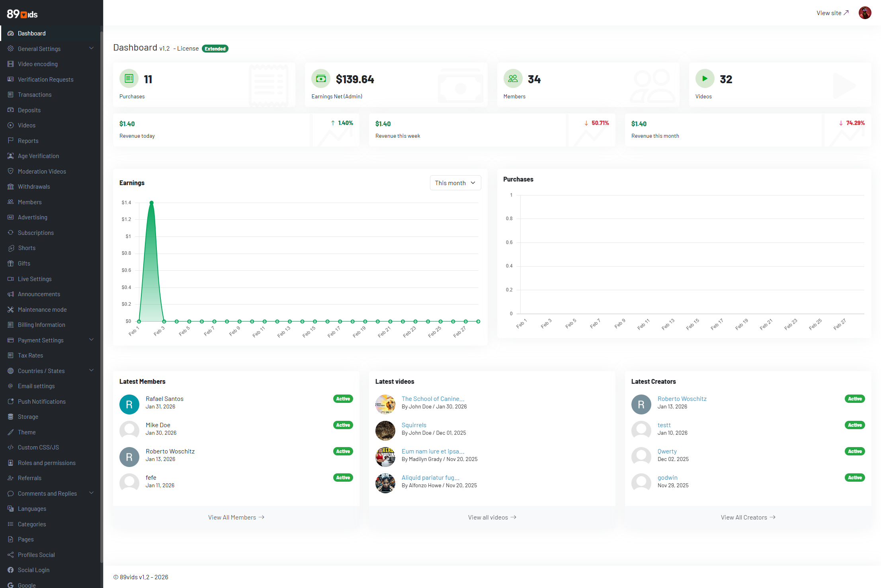Viewport: 881px width, 588px height.
Task: Open Tax Rates sidebar item
Action: (x=30, y=355)
